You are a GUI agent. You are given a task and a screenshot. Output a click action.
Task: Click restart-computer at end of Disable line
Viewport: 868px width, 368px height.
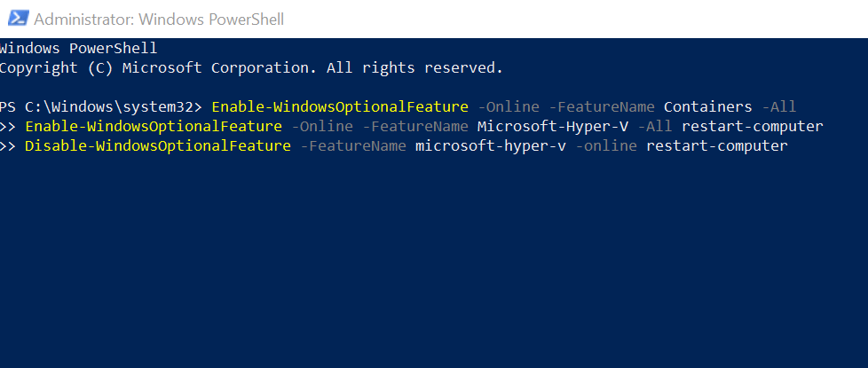[717, 146]
